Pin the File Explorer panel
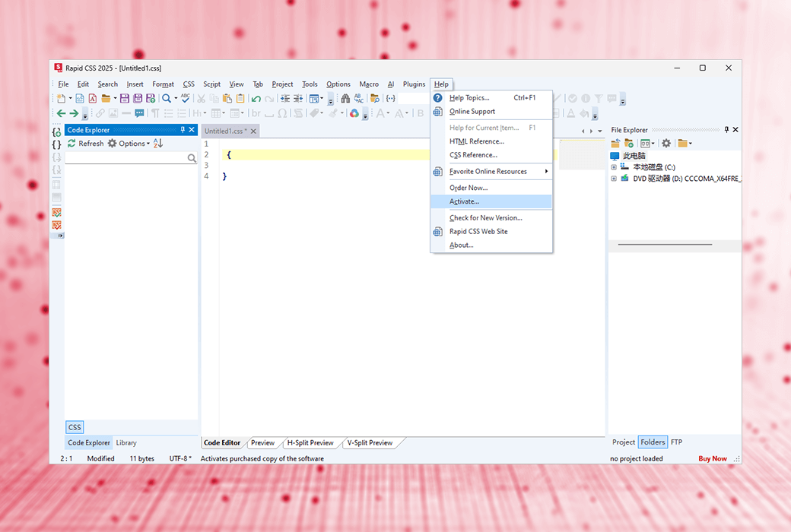Viewport: 791px width, 532px height. tap(726, 130)
